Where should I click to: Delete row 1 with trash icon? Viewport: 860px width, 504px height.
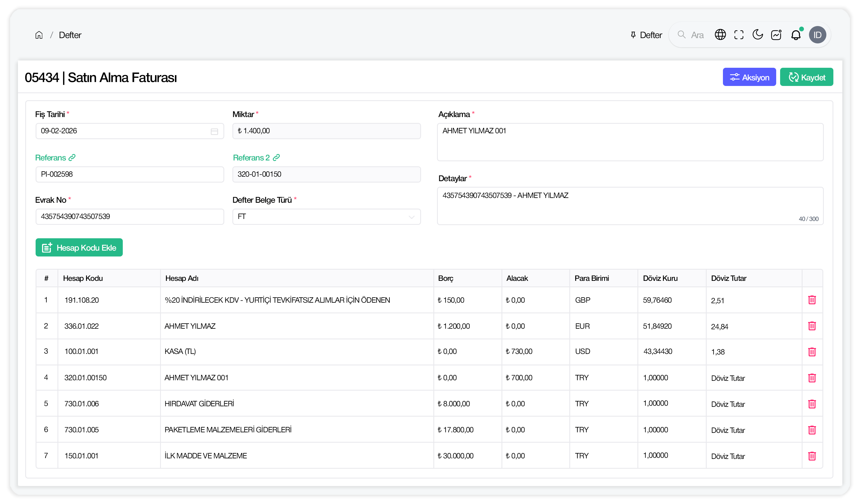point(812,300)
